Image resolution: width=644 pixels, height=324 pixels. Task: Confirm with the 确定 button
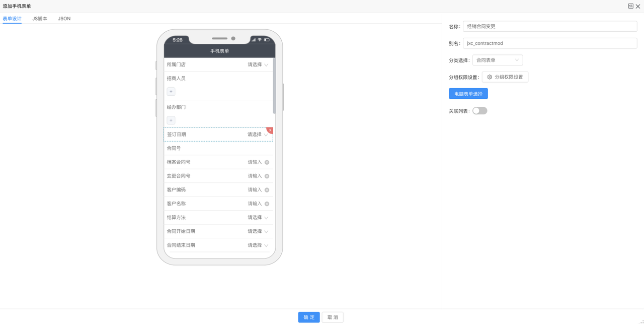pyautogui.click(x=309, y=317)
